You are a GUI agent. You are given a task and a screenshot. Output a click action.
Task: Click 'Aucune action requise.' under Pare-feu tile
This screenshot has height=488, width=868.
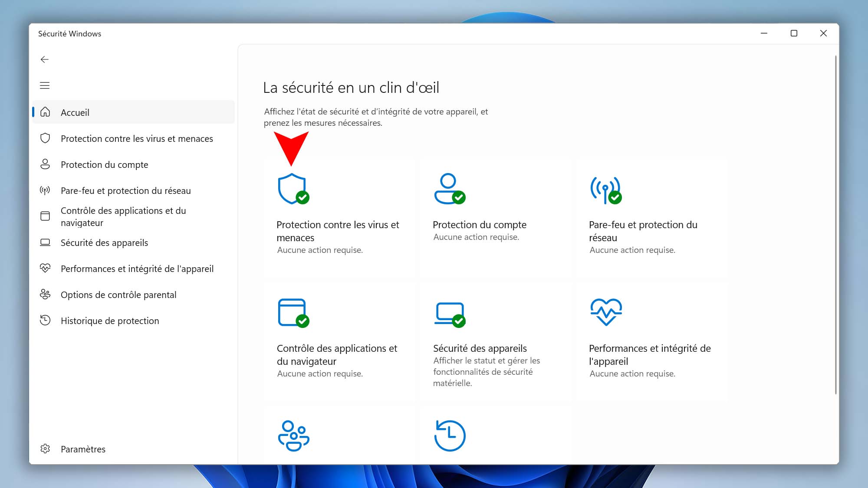[x=632, y=250]
